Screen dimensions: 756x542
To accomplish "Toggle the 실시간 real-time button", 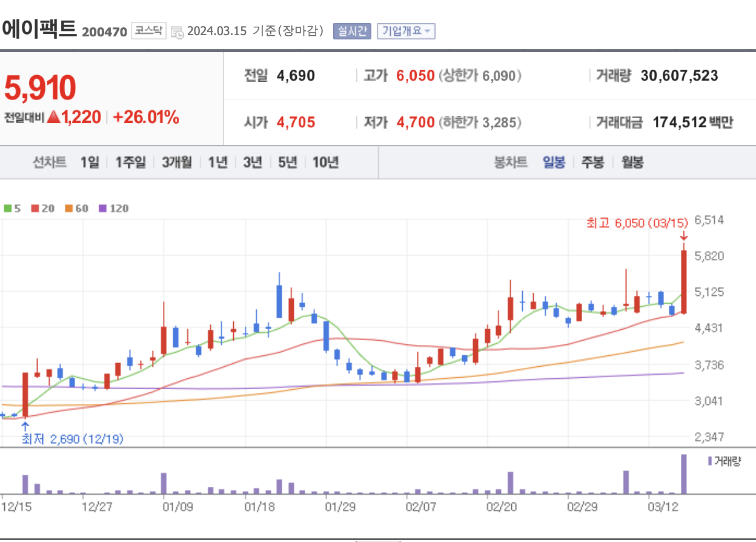I will point(351,31).
